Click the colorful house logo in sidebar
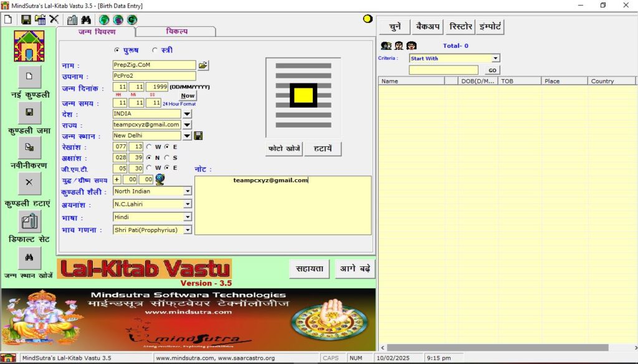Screen dimensions: 638x364 (x=29, y=46)
